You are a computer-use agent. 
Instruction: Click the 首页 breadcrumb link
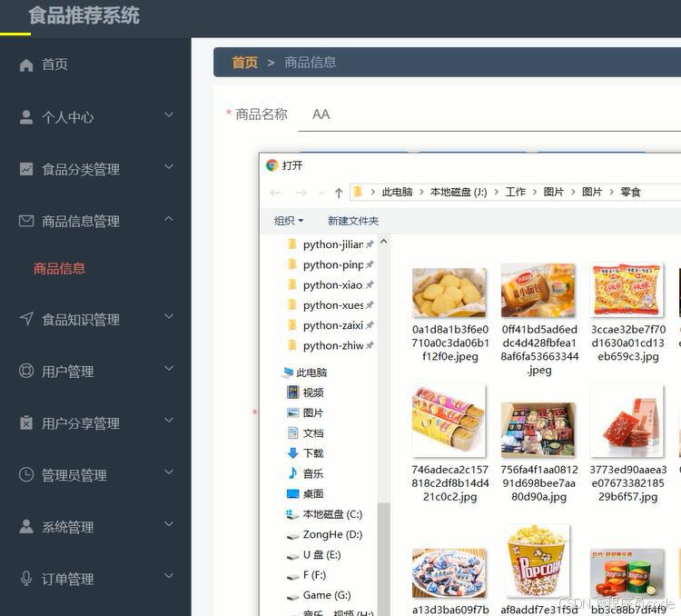[245, 62]
